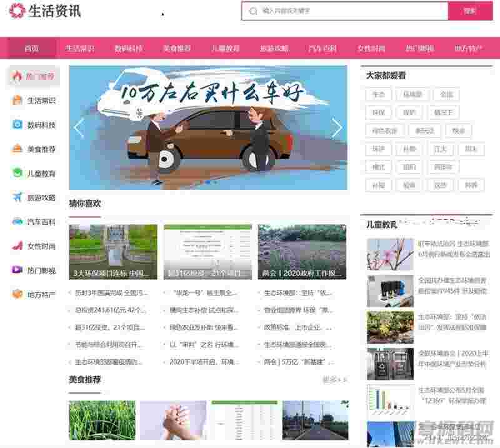This screenshot has height=448, width=500.
Task: Open 美食推荐 in the top navigation bar
Action: pos(177,49)
